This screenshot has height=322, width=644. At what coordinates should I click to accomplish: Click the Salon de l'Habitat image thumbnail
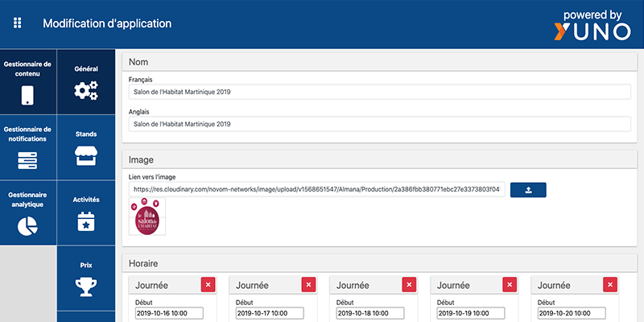point(147,217)
